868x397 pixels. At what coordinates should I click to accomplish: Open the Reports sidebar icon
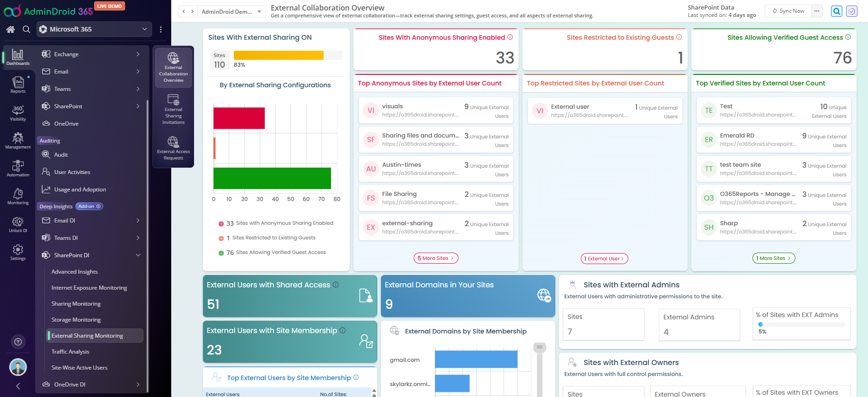point(18,85)
